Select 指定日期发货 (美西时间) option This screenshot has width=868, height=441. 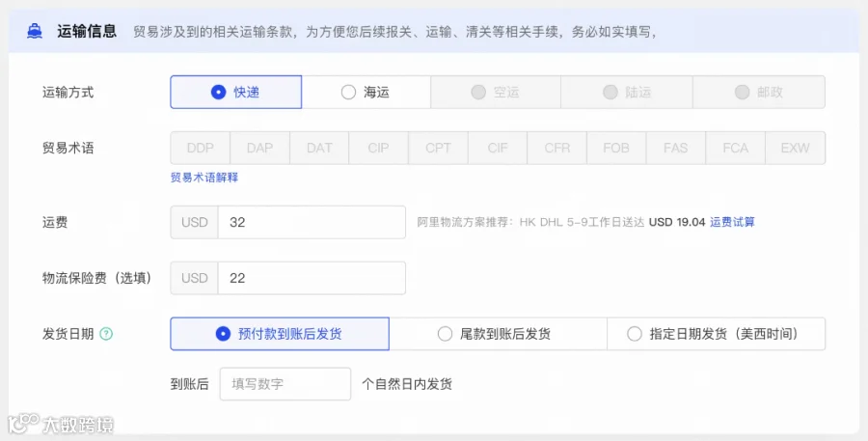[716, 334]
